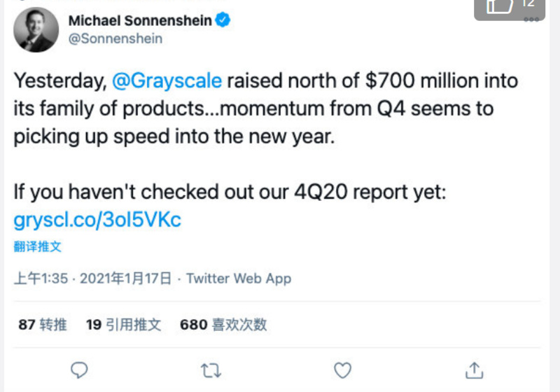Open the @Grayscale mention link
Screen dimensions: 560x392
(167, 80)
